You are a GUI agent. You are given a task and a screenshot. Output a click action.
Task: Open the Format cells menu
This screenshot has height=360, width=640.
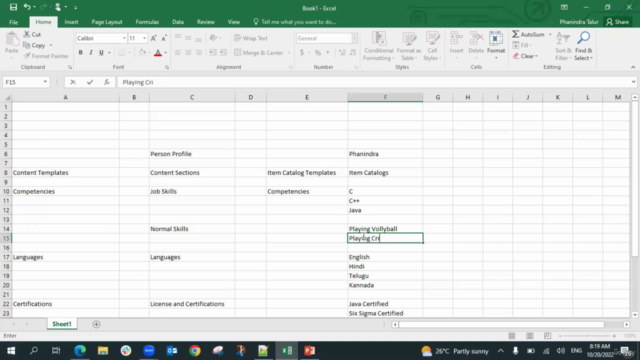pos(496,45)
